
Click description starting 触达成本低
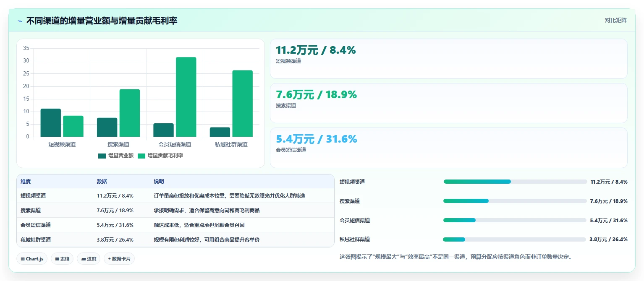pos(199,225)
